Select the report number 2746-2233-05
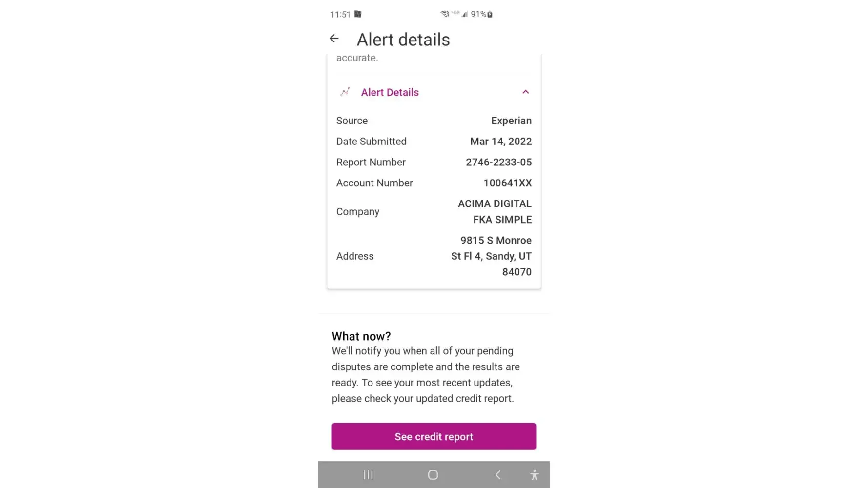Image resolution: width=868 pixels, height=488 pixels. (x=498, y=162)
